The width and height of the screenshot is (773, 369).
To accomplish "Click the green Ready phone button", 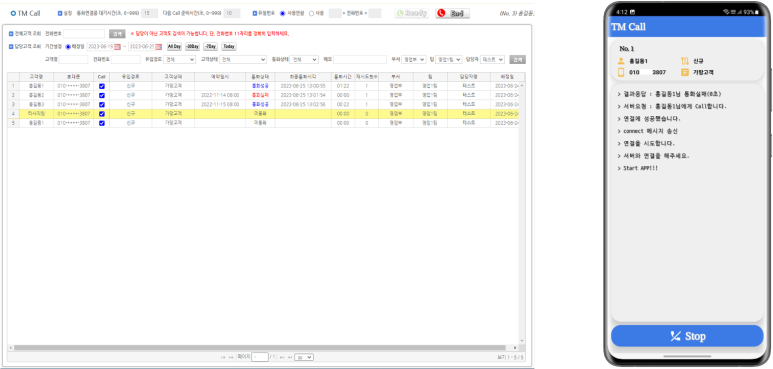I will click(x=412, y=14).
